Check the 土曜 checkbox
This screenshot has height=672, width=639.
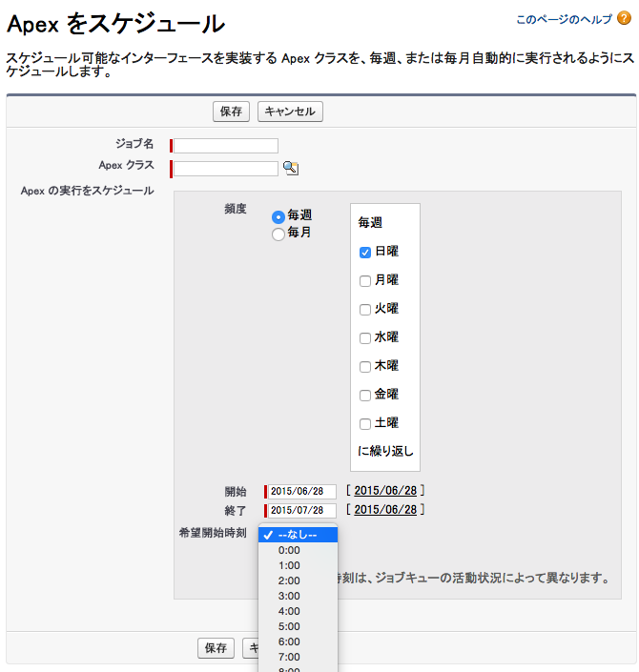click(365, 424)
